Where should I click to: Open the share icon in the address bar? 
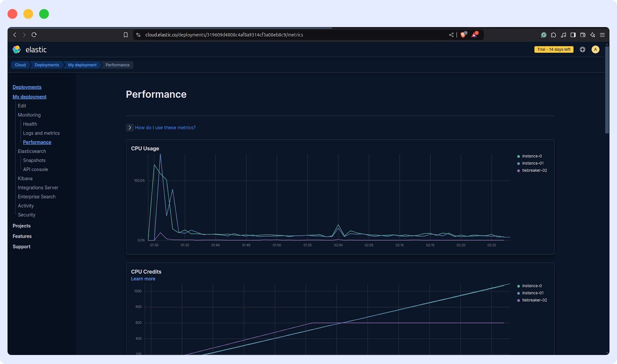(x=451, y=35)
